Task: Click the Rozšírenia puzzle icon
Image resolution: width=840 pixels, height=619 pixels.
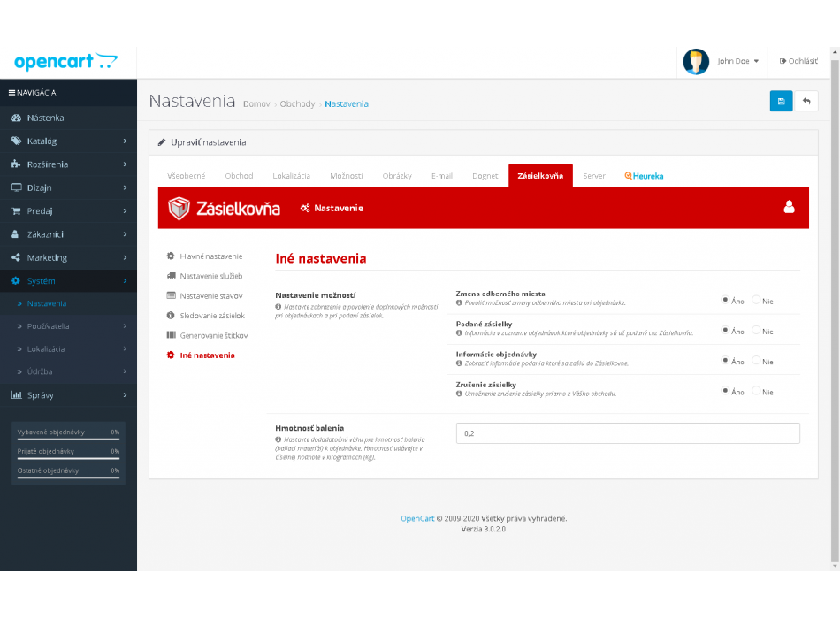Action: click(x=16, y=164)
